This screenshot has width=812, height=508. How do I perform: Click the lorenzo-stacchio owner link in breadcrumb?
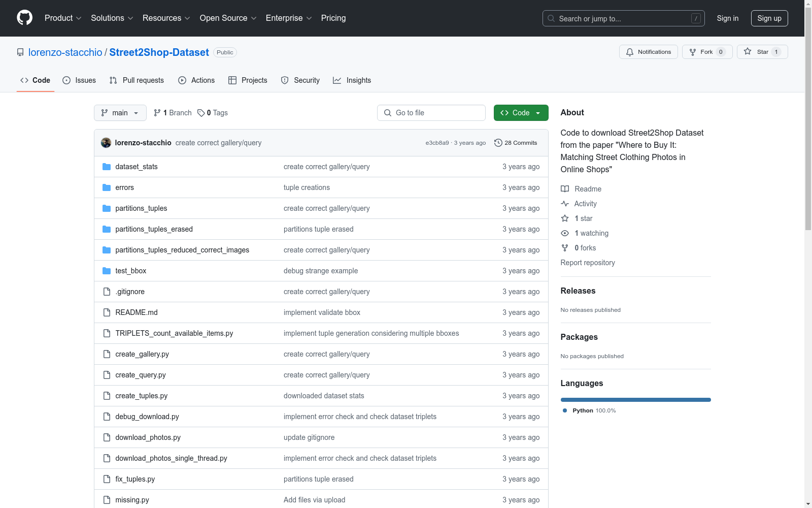tap(65, 52)
